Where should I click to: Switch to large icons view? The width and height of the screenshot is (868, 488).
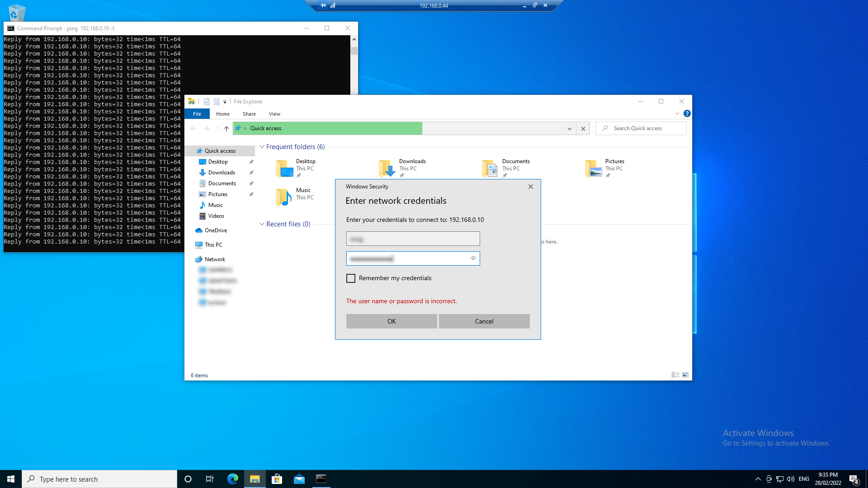[685, 375]
